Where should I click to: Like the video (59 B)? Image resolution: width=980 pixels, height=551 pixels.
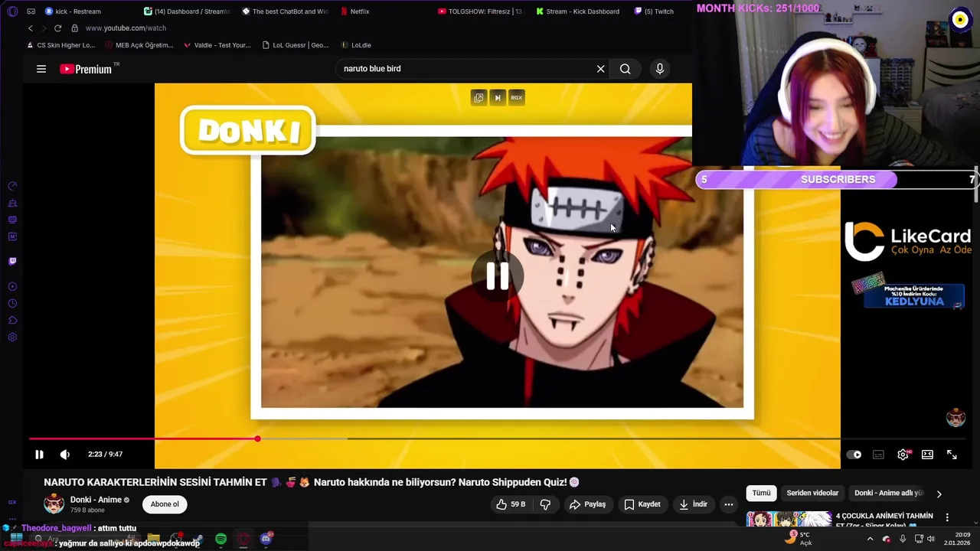(511, 504)
